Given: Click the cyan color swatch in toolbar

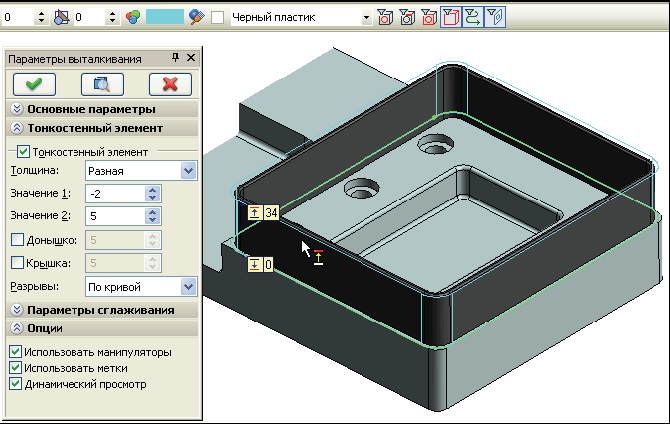Looking at the screenshot, I should click(165, 17).
